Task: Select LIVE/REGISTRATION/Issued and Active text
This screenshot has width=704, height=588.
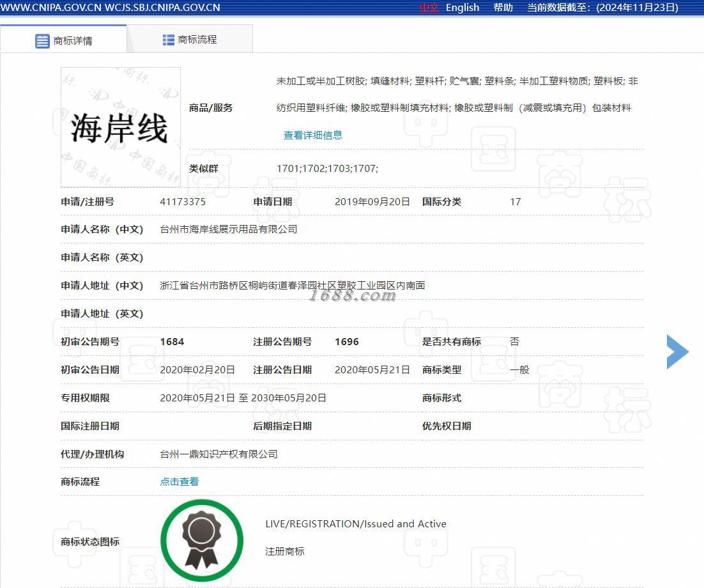Action: 356,523
